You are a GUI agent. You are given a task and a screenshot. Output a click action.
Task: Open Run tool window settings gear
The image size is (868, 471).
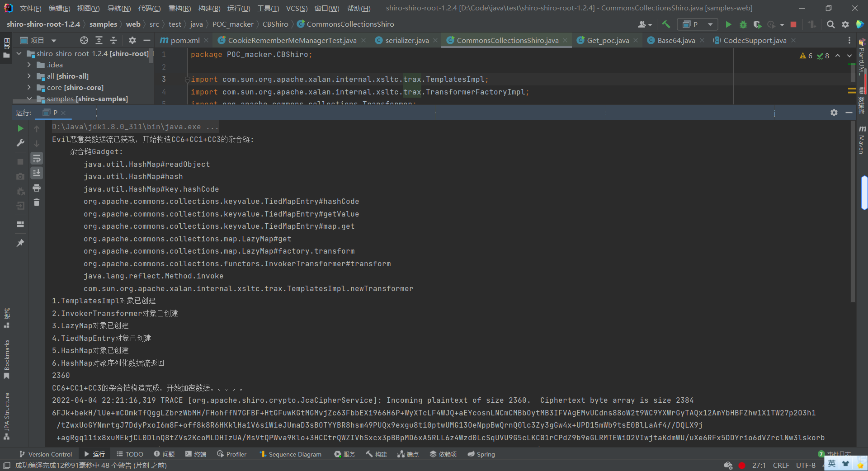pyautogui.click(x=834, y=113)
